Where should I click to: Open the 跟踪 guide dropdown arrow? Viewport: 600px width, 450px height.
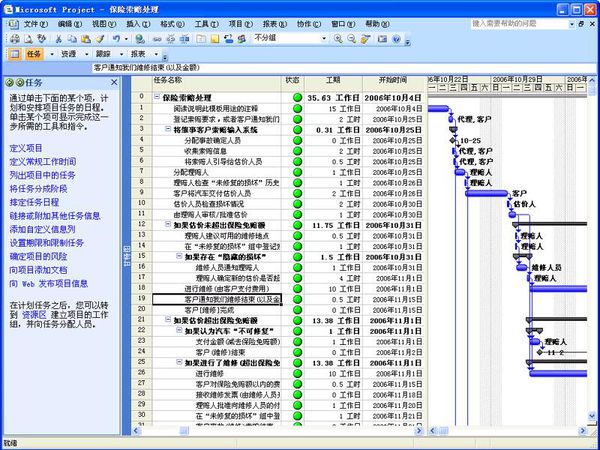[x=121, y=54]
